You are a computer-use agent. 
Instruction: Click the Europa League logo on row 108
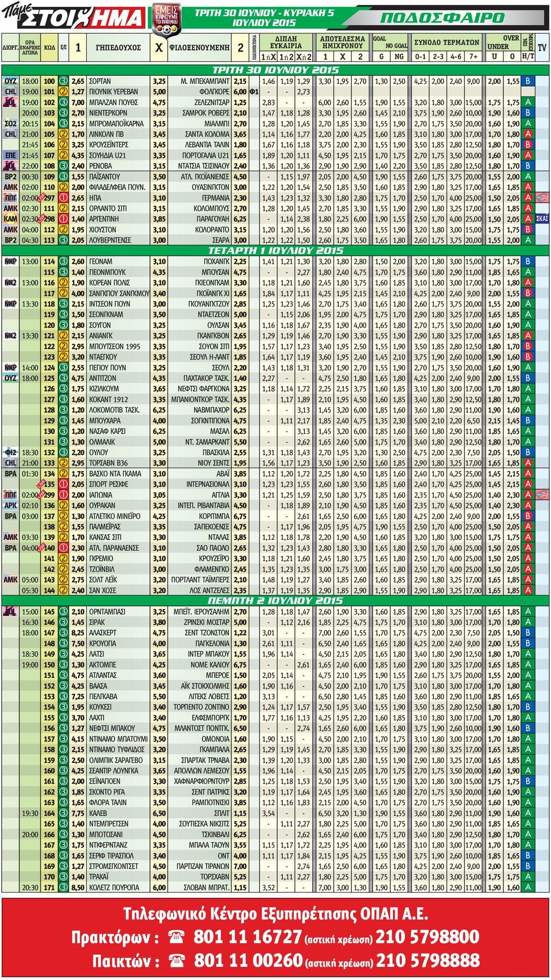[10, 165]
